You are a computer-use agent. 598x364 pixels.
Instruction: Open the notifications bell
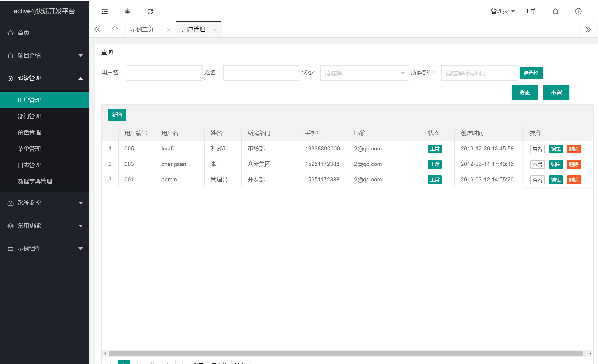(555, 11)
